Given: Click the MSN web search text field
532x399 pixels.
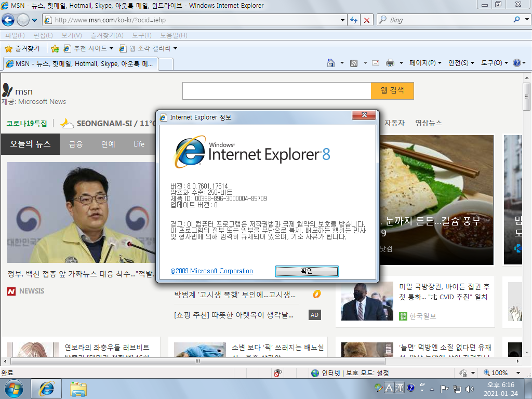Looking at the screenshot, I should pyautogui.click(x=276, y=91).
